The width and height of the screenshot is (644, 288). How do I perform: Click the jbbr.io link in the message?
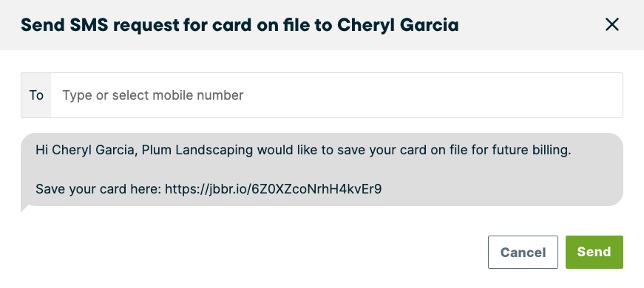(273, 189)
